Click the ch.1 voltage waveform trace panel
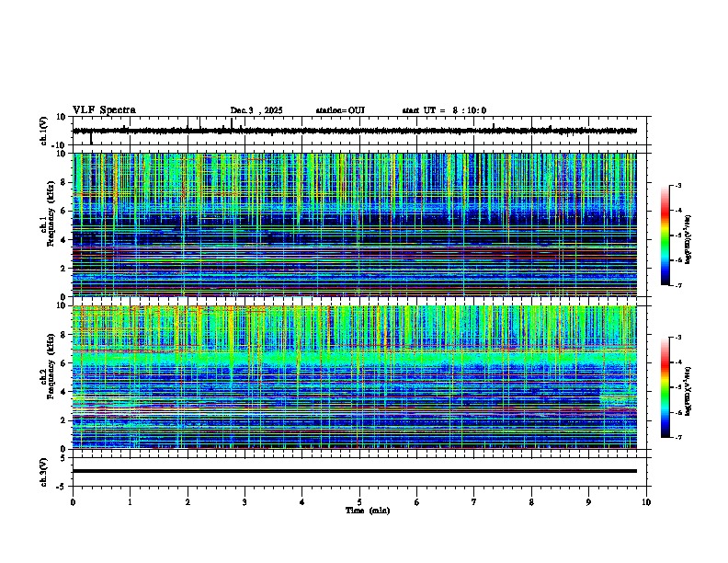 361,131
